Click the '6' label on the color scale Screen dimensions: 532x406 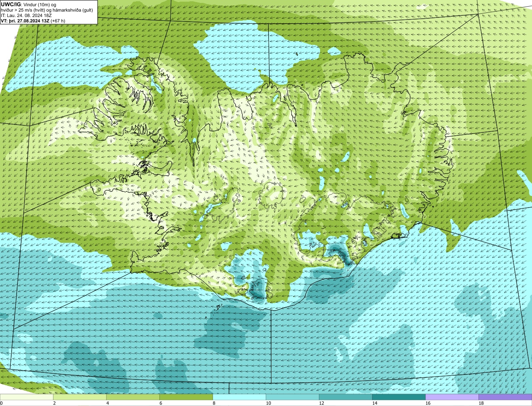(161, 403)
